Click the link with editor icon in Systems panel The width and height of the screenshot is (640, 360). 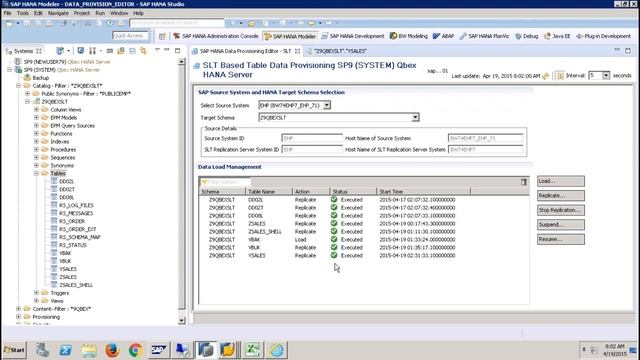[143, 51]
